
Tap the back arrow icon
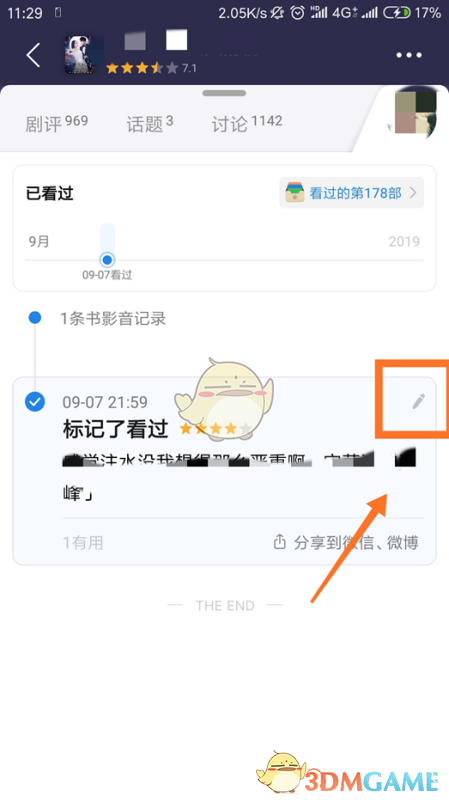tap(33, 55)
